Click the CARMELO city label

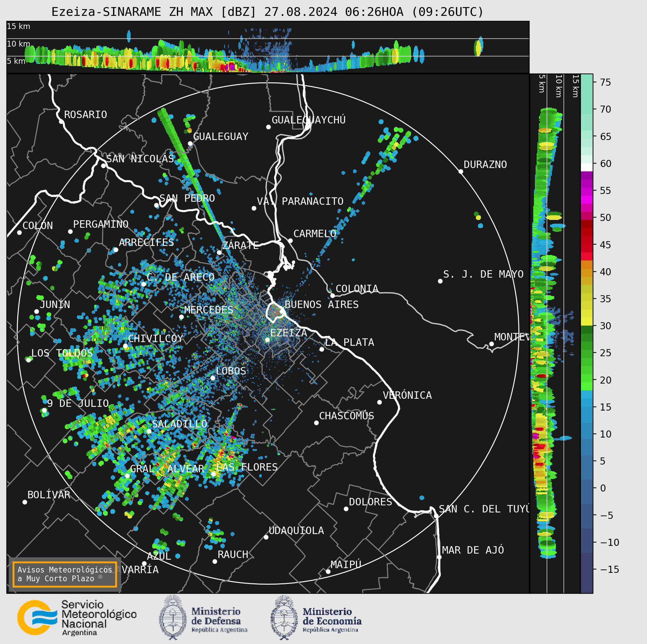tap(315, 234)
